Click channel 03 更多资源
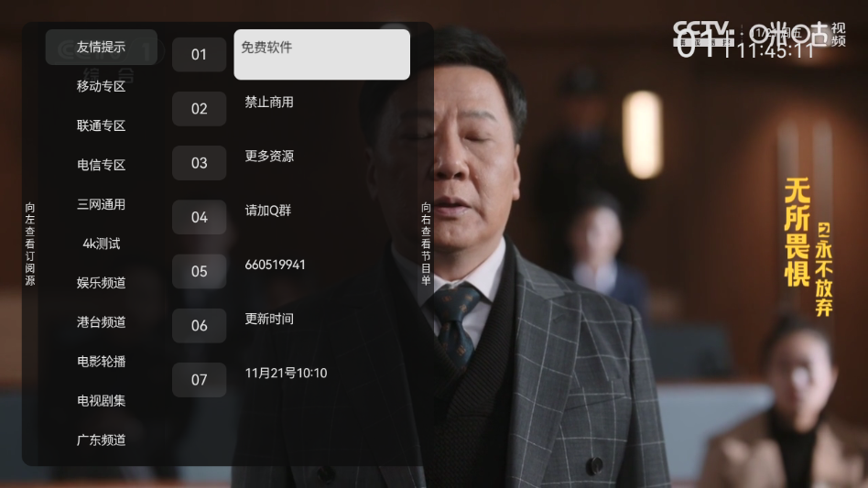The height and width of the screenshot is (488, 868). [291, 163]
